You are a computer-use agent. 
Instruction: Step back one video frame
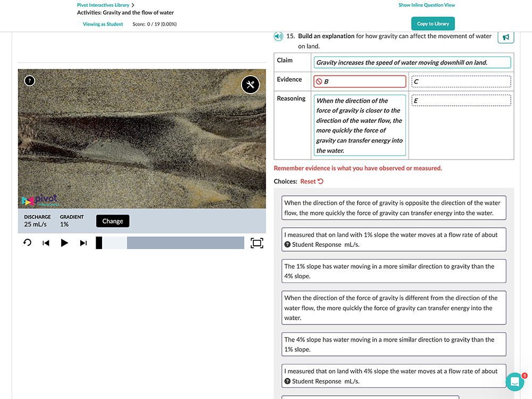pyautogui.click(x=46, y=243)
